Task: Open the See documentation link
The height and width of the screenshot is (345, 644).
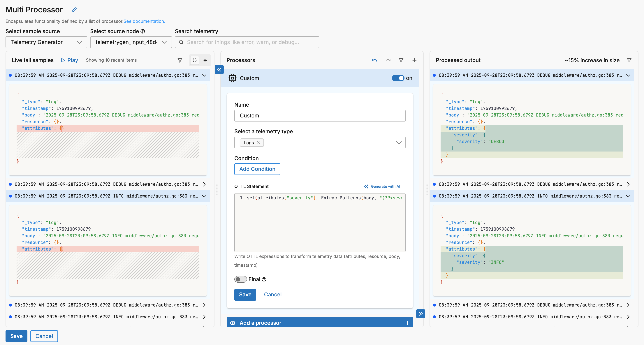Action: click(144, 21)
